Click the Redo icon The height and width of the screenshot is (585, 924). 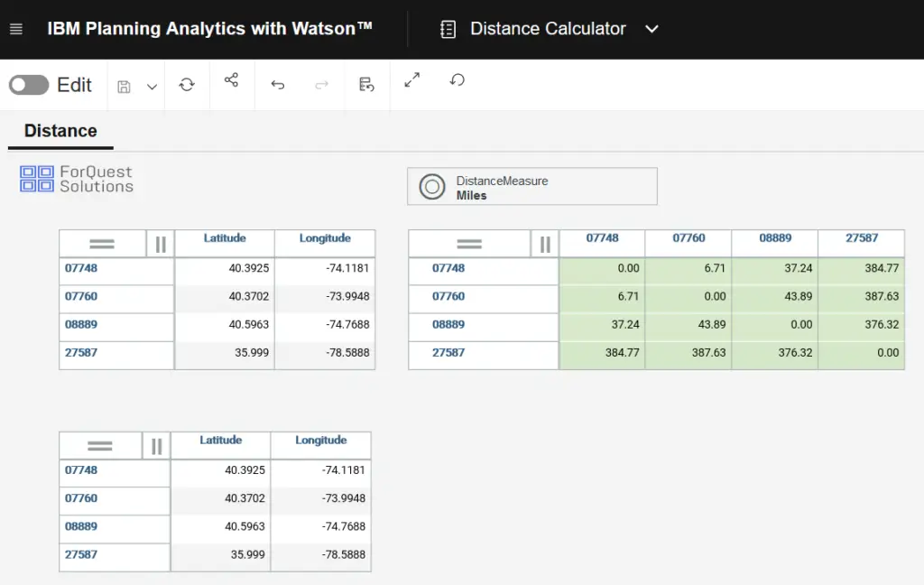tap(320, 84)
